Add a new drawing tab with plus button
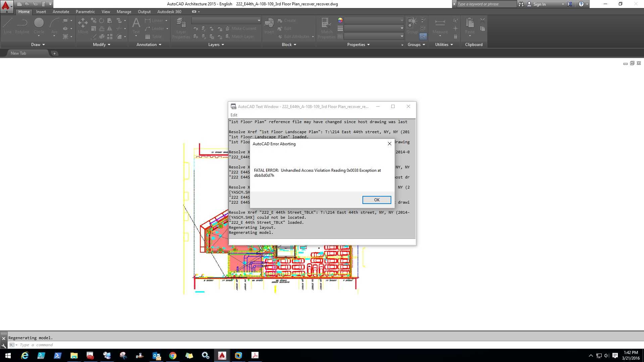This screenshot has height=362, width=644. [x=54, y=53]
